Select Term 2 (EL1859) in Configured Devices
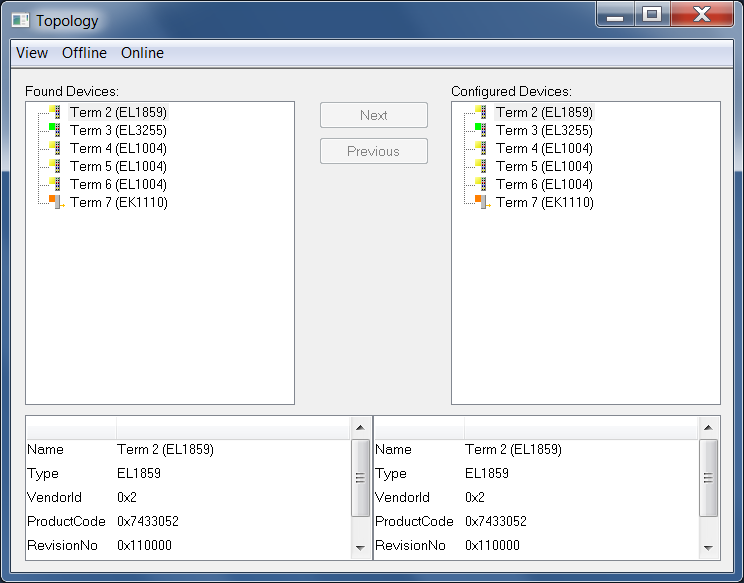 [x=544, y=112]
